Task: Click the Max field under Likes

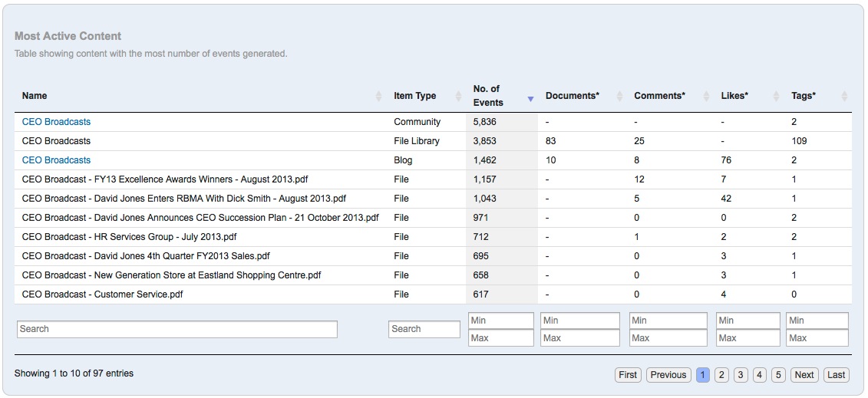Action: [748, 338]
